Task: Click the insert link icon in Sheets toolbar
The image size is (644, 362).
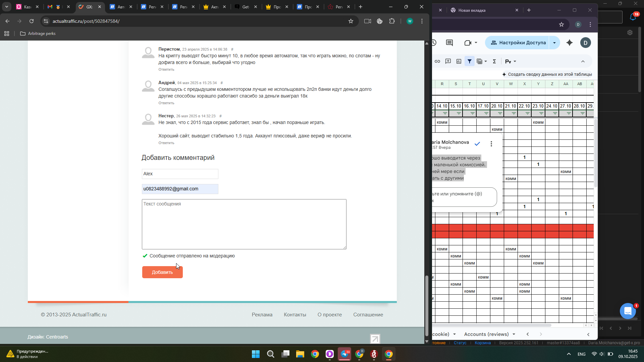Action: coord(437,61)
